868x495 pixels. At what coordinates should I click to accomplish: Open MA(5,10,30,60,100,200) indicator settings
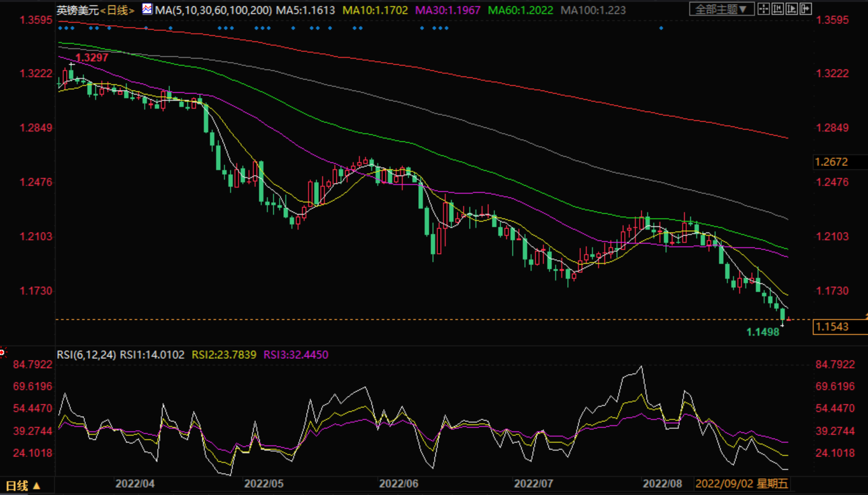213,10
